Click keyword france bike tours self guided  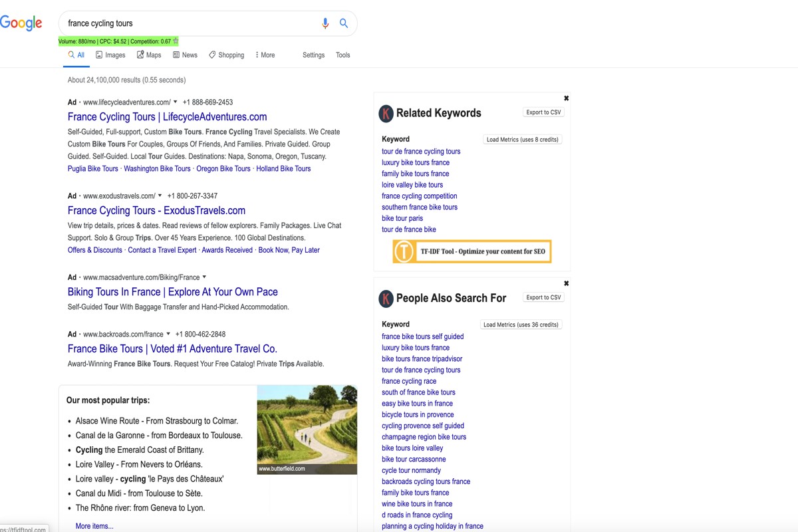point(422,336)
